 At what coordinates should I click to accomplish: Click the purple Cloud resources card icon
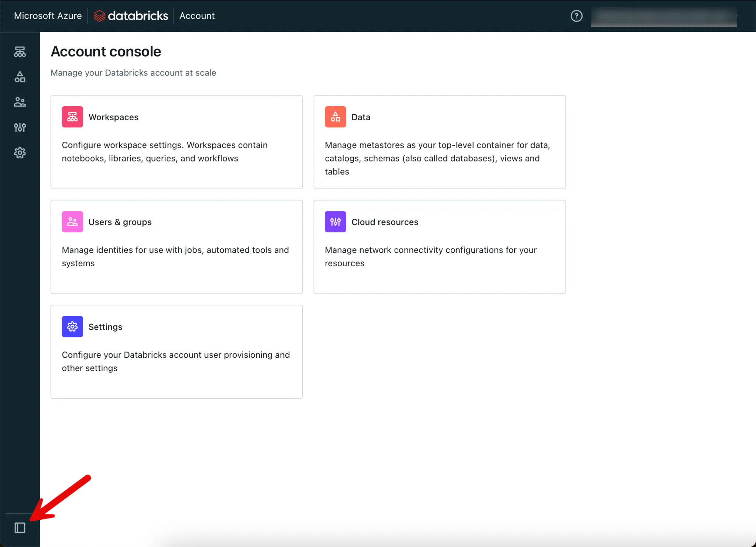tap(335, 222)
